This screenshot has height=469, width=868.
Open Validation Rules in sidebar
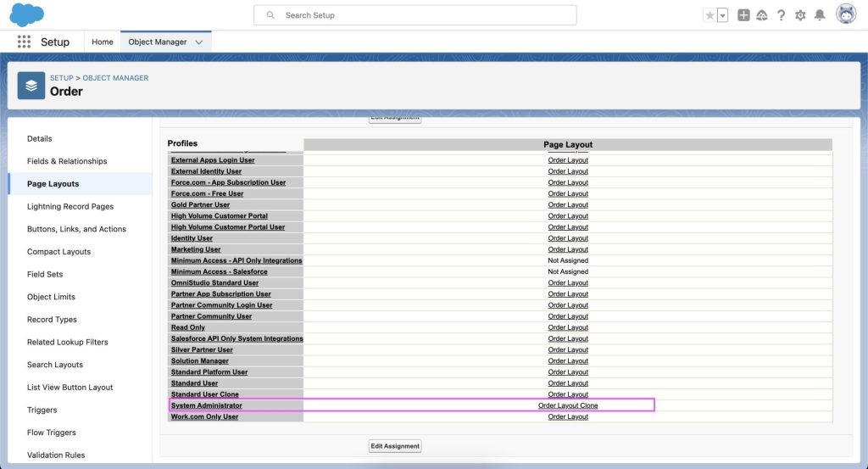click(56, 455)
